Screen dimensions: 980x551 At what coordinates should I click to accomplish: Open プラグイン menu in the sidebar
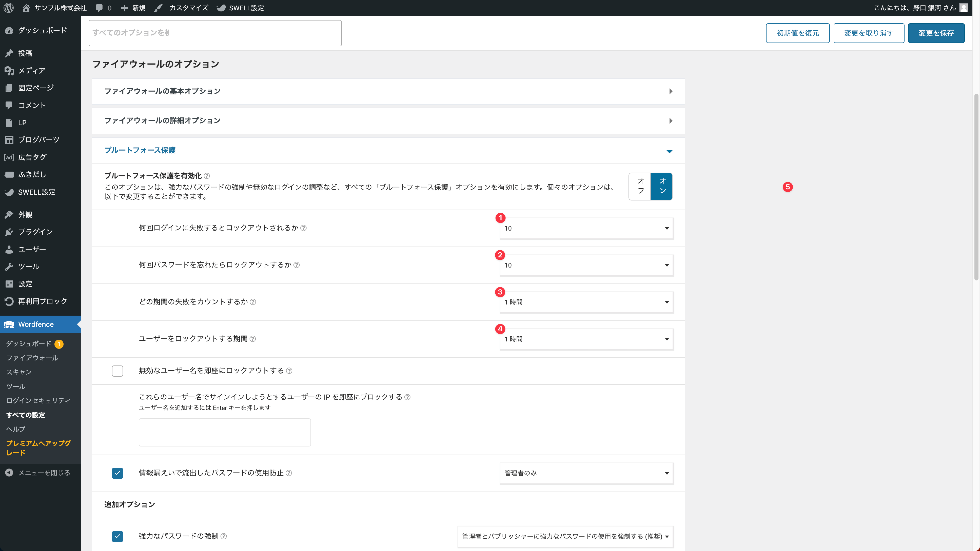click(x=35, y=232)
